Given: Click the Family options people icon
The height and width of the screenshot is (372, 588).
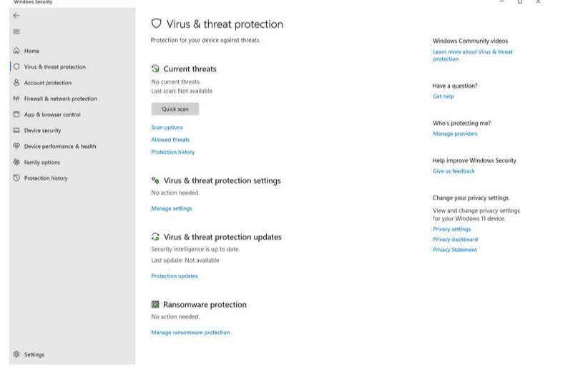Looking at the screenshot, I should coord(16,162).
